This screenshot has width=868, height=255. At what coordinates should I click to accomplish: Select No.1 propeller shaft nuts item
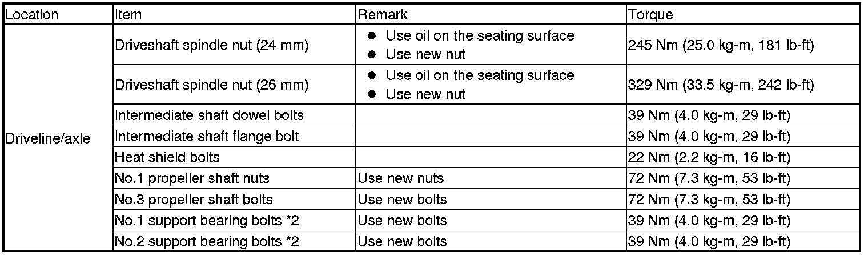(192, 178)
